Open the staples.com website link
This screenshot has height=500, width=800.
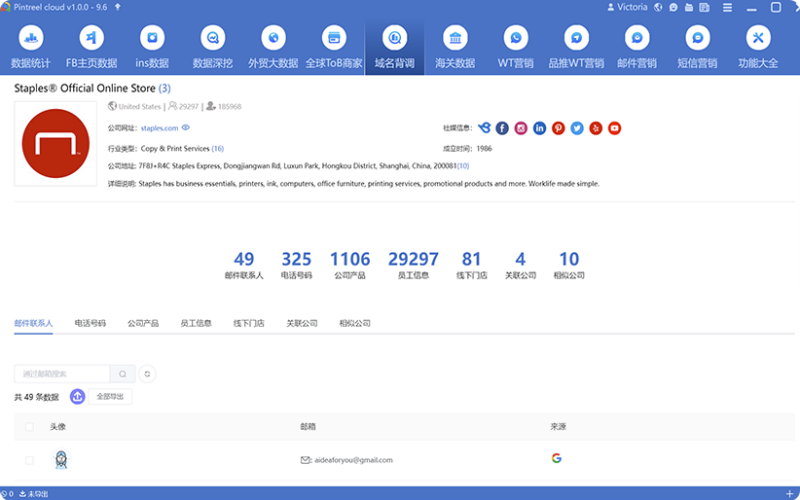pyautogui.click(x=159, y=128)
